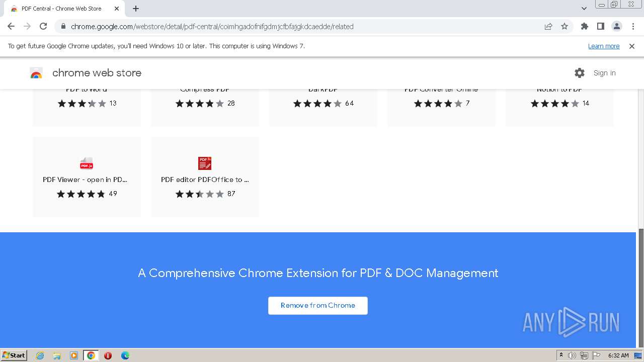Click the Chrome Web Store rainbow logo
Screen dimensions: 644x362
[36, 73]
